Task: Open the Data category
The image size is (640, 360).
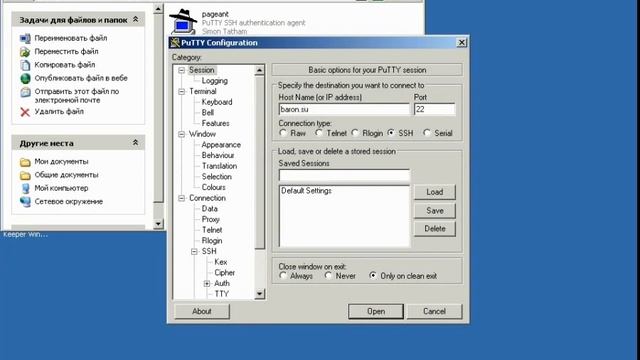Action: 209,209
